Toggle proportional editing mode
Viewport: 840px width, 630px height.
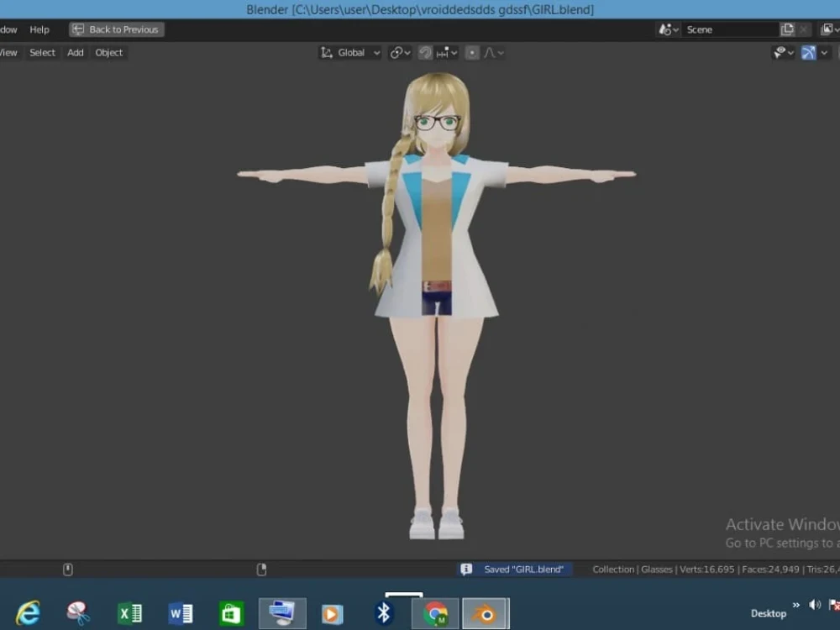[472, 52]
